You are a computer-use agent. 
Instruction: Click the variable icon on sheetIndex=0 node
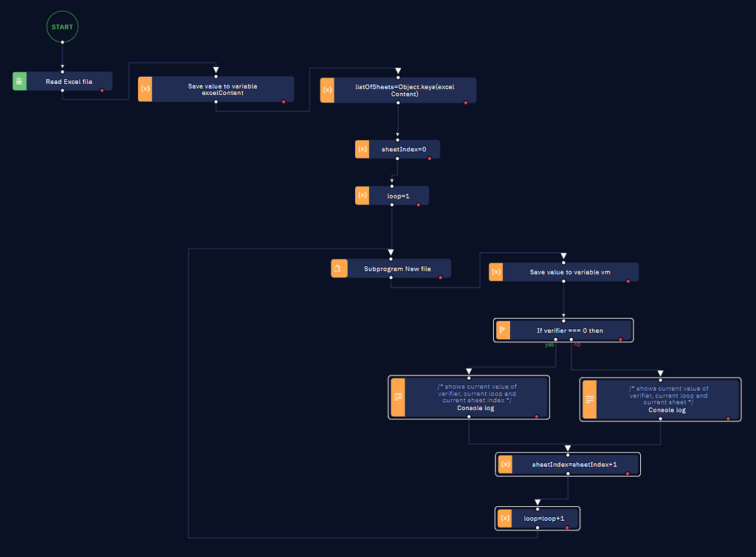362,150
